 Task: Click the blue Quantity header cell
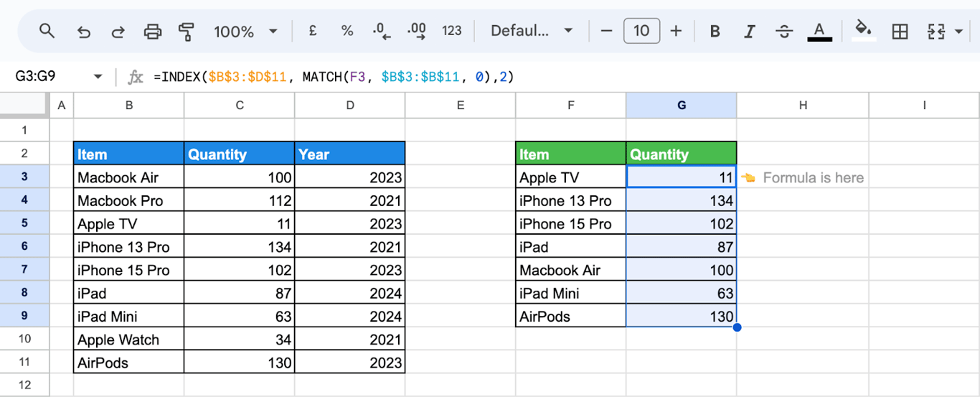(x=240, y=154)
